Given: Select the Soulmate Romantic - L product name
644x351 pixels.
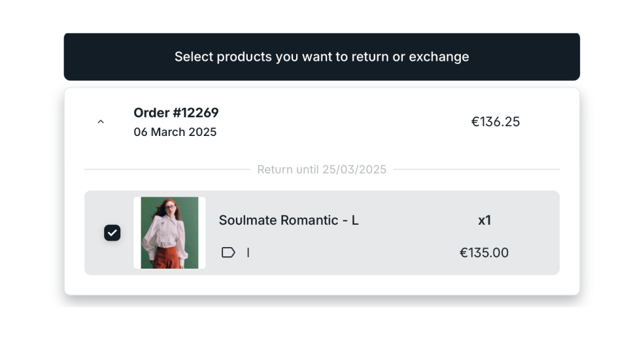Looking at the screenshot, I should [x=288, y=220].
